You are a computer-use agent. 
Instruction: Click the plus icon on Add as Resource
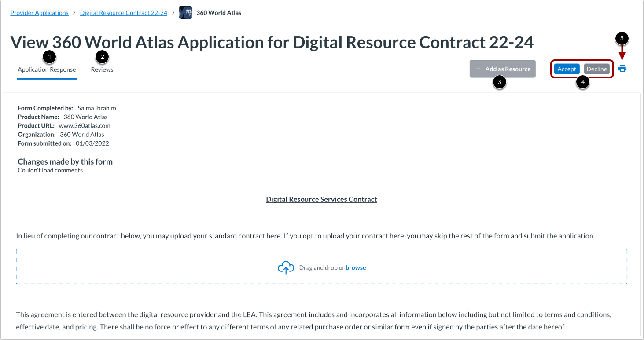[x=478, y=69]
